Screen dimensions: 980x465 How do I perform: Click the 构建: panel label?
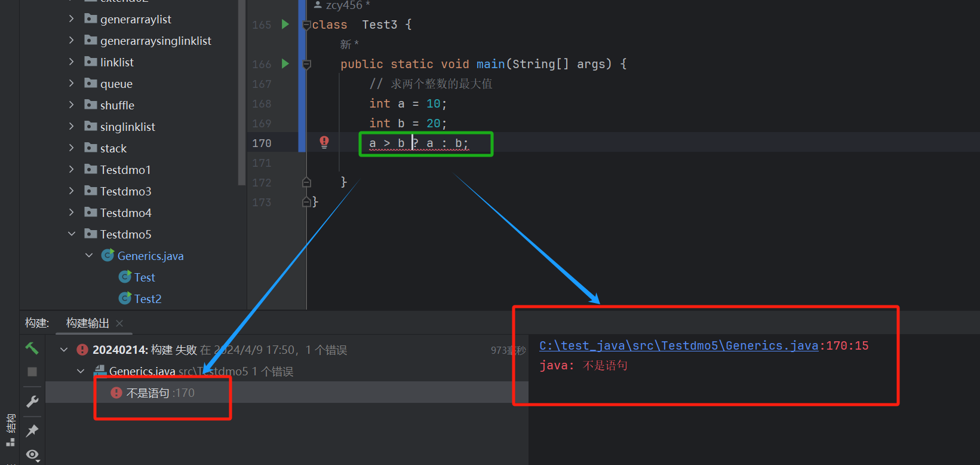tap(37, 323)
